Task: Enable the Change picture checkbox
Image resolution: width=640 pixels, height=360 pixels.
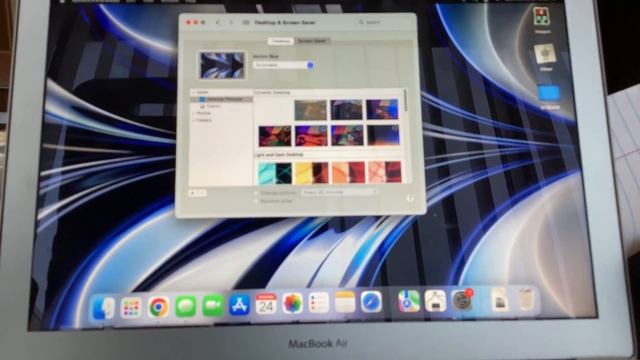Action: tap(256, 193)
